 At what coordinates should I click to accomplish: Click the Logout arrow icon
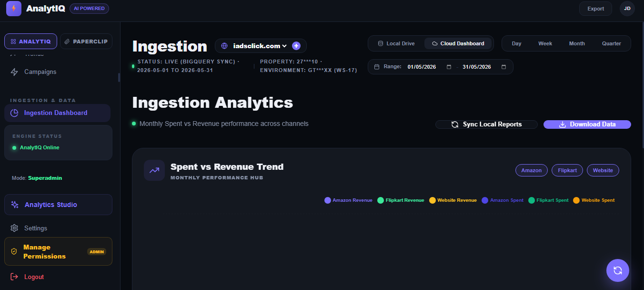point(14,277)
